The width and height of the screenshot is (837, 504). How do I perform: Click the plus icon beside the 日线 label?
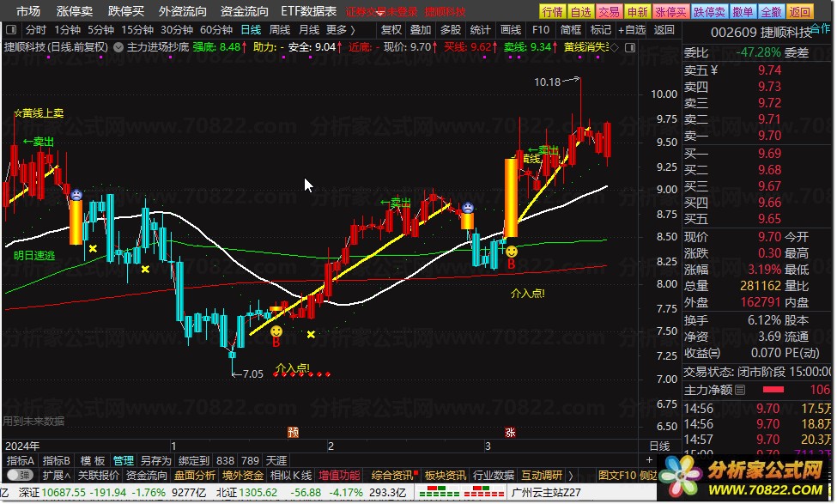pyautogui.click(x=649, y=459)
